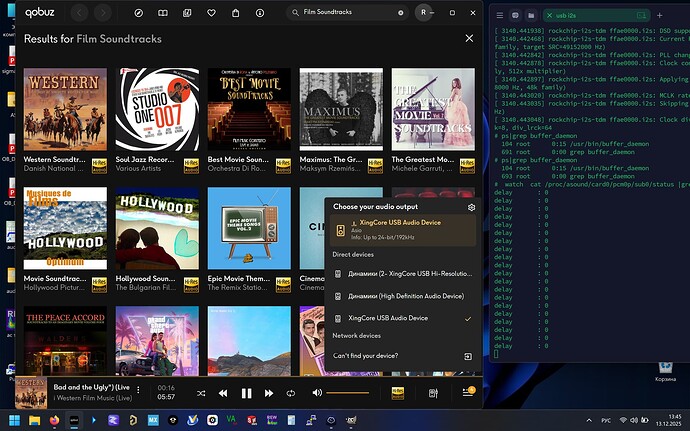Open The Peace Accord album cover
The height and width of the screenshot is (431, 690).
65,341
